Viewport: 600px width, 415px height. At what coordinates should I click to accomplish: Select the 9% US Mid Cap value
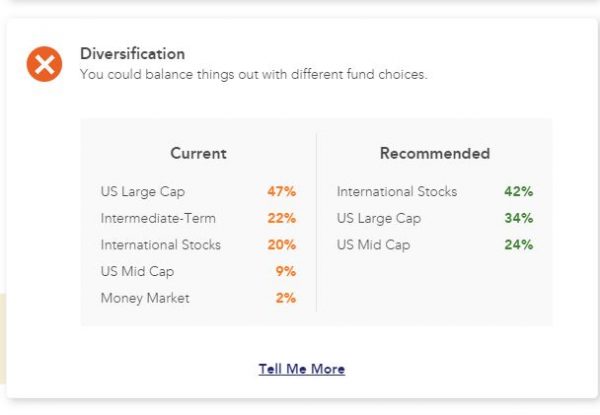click(285, 271)
